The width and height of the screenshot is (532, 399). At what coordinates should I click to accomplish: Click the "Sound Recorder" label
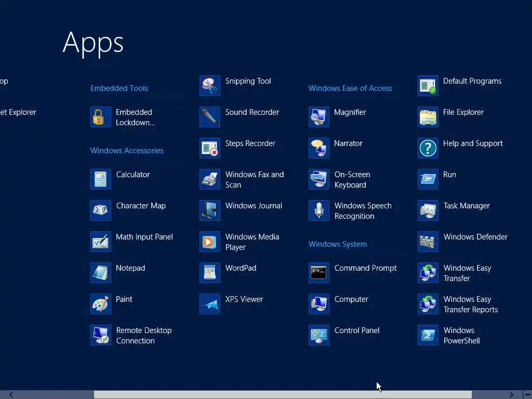[252, 112]
